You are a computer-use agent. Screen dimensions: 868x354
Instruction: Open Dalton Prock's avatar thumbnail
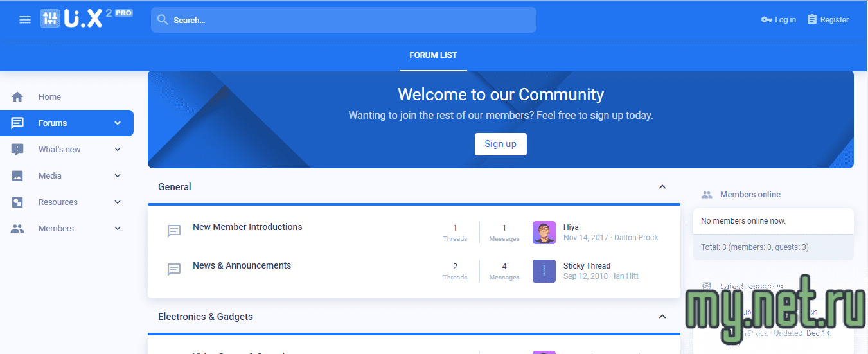tap(544, 233)
